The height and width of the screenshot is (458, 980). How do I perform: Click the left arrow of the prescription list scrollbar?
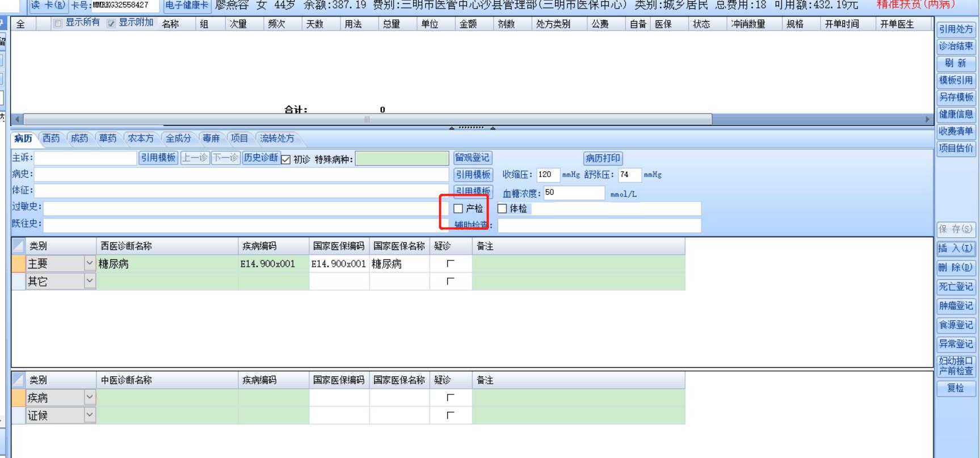pos(17,119)
